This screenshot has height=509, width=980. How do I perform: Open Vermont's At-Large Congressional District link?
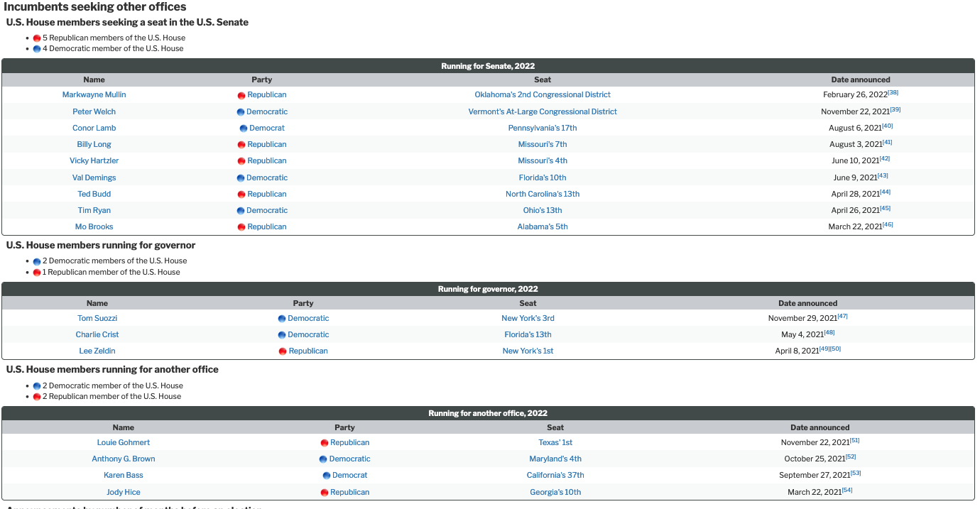[543, 111]
